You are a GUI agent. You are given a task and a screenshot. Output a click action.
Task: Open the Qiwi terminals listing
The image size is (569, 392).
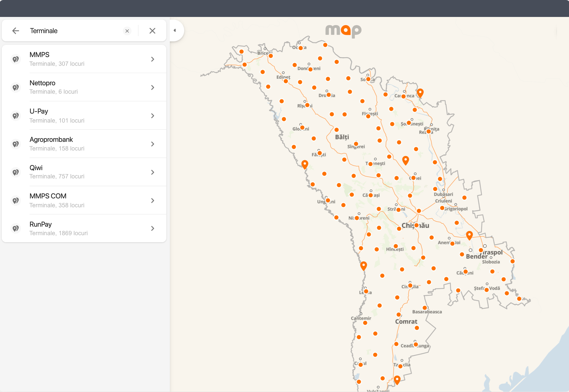point(84,172)
